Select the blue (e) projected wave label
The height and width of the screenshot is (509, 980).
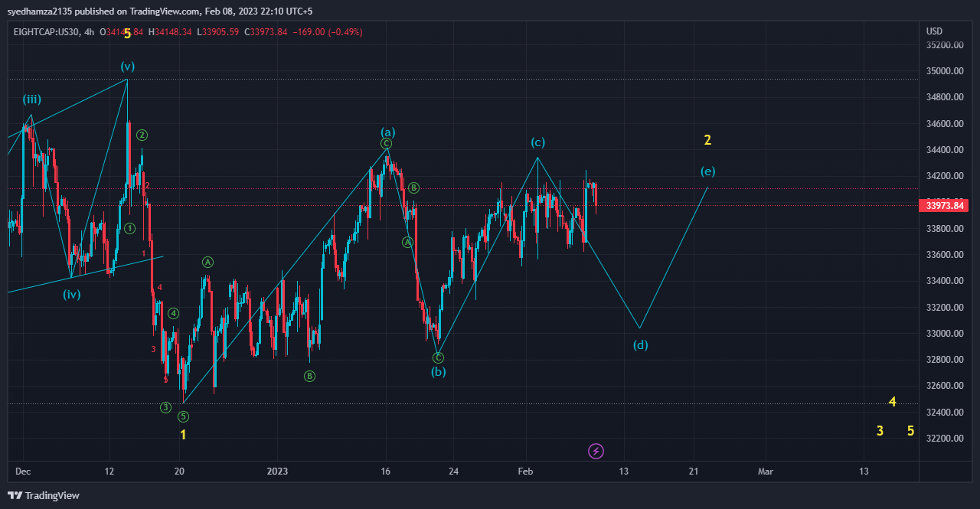[708, 171]
